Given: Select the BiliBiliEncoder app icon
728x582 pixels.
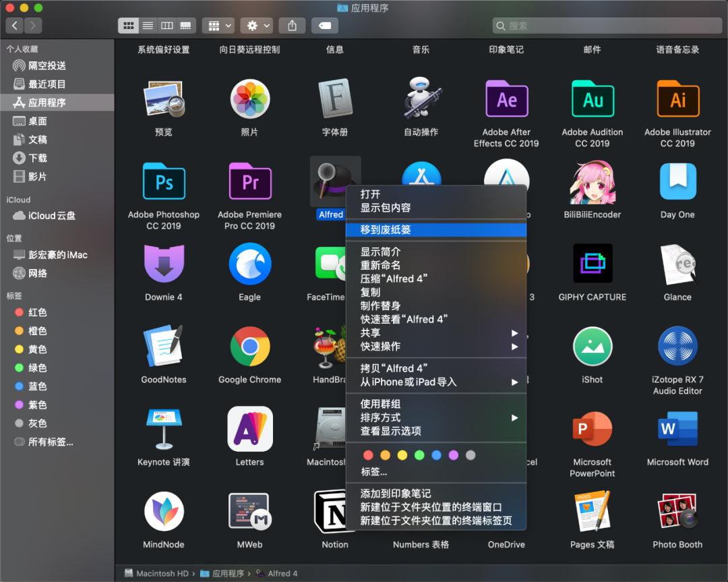Looking at the screenshot, I should point(593,182).
